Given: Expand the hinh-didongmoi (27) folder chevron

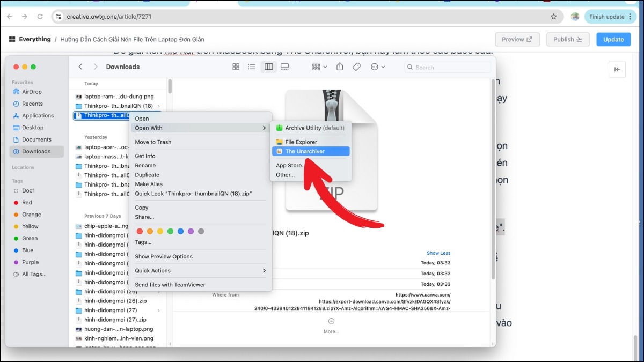Looking at the screenshot, I should [158, 310].
